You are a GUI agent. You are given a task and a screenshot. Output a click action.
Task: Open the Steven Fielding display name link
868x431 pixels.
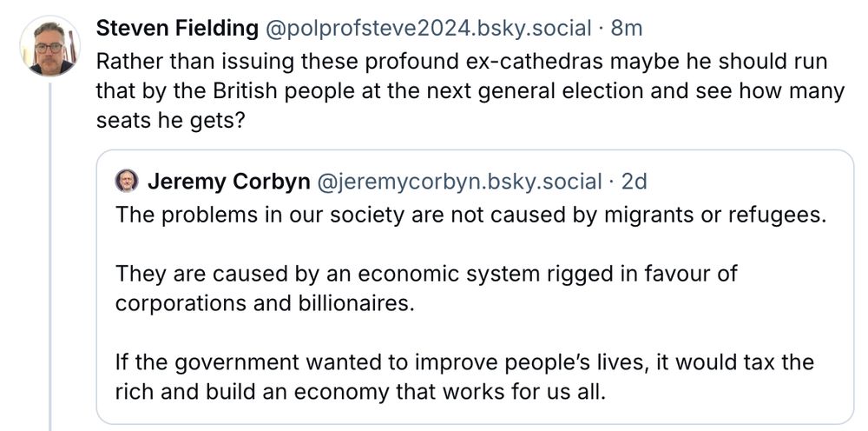tap(177, 29)
